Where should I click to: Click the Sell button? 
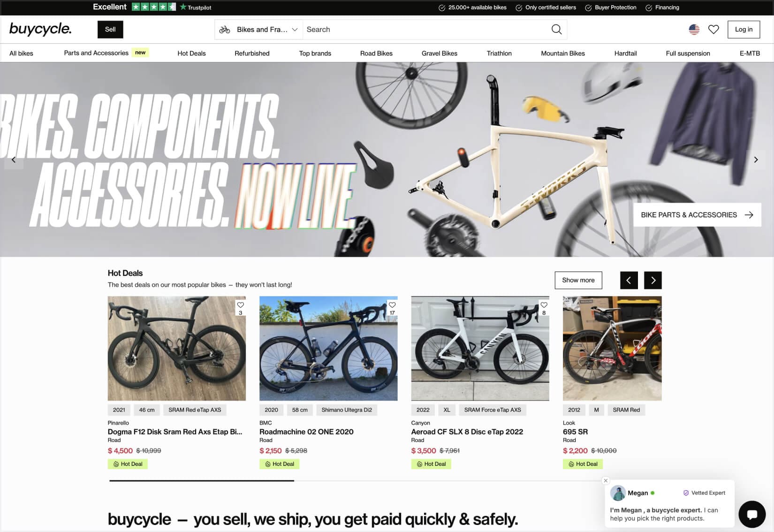point(110,30)
